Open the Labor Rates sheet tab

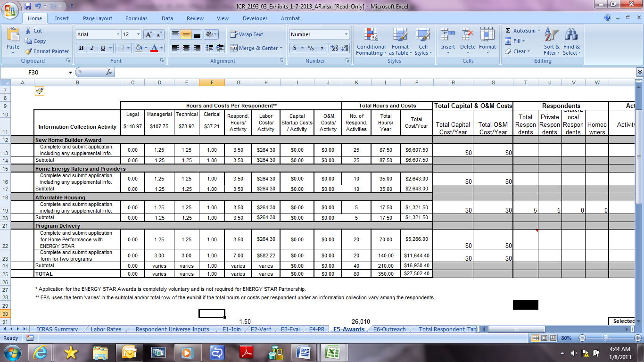pos(106,329)
